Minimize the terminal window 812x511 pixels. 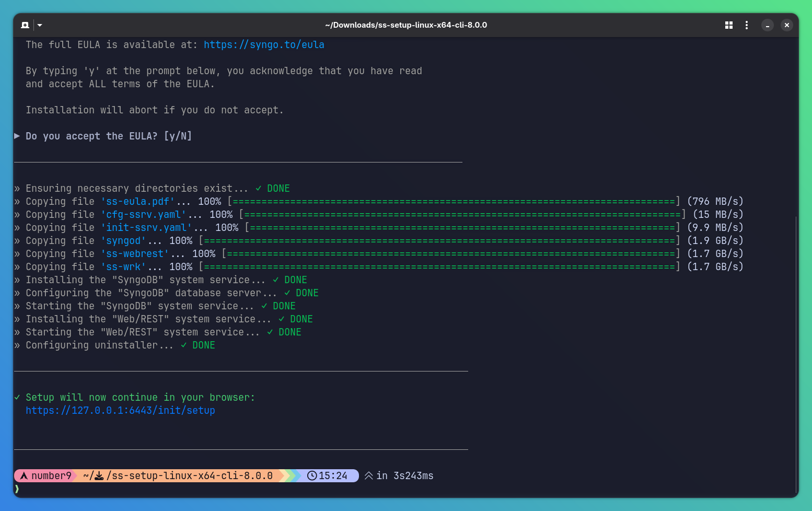coord(768,25)
